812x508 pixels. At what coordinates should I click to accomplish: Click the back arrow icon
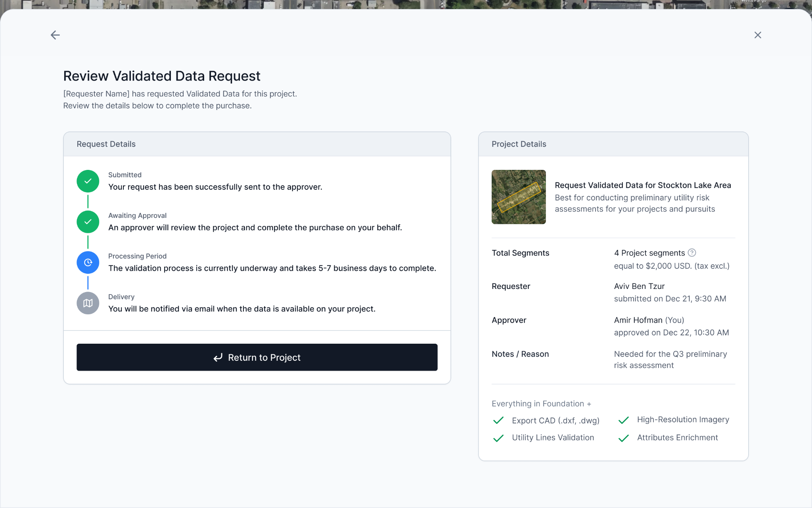pos(55,35)
